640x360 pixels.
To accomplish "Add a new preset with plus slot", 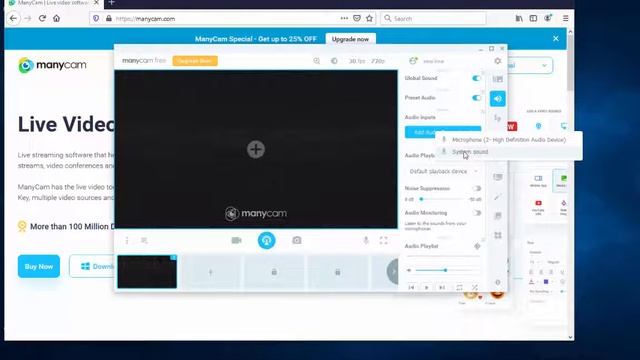I will pos(211,272).
